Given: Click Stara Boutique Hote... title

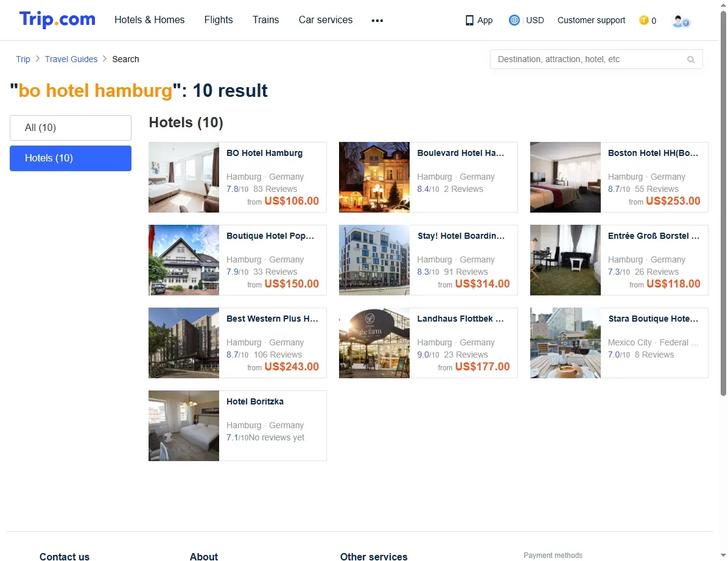Looking at the screenshot, I should click(x=653, y=319).
